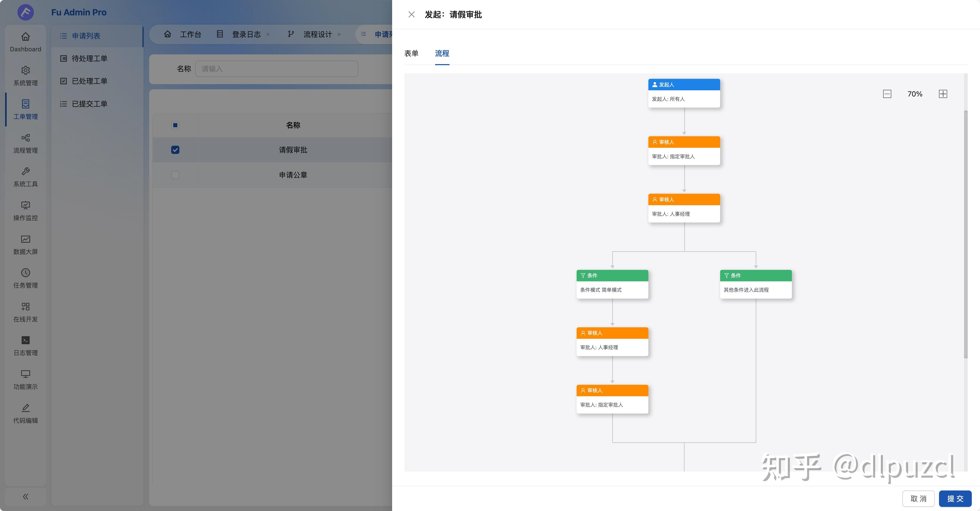Viewport: 980px width, 511px height.
Task: Click zoom-out to reduce the 70% flow view
Action: coord(887,94)
